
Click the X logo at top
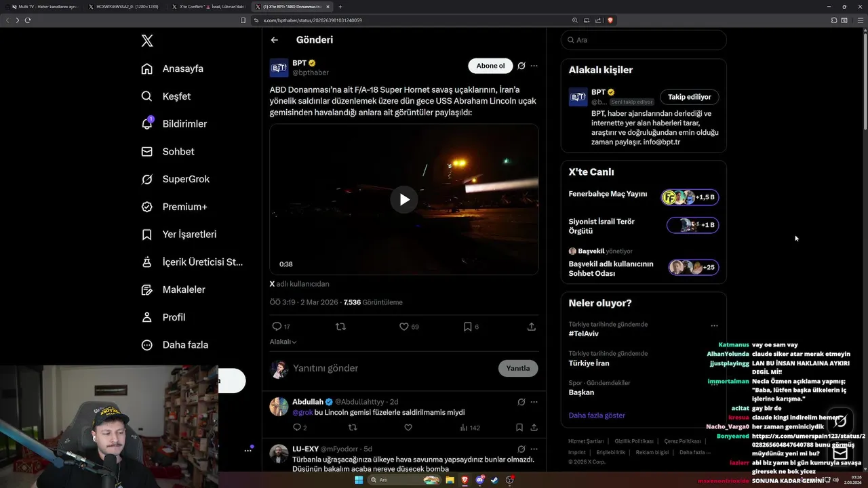point(147,41)
